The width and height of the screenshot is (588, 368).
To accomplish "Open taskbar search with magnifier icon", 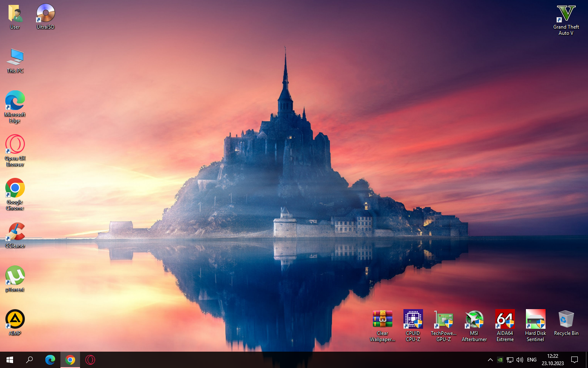I will click(x=29, y=360).
